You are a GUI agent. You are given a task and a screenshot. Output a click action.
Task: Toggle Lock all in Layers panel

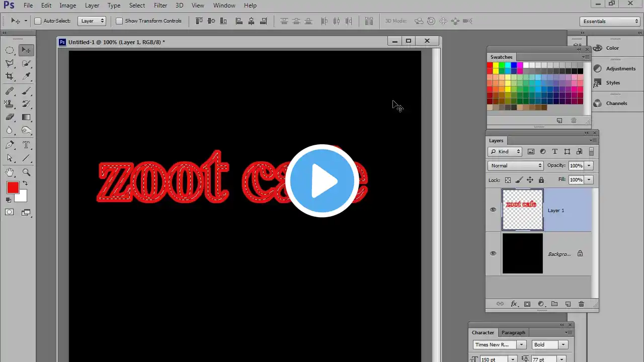click(x=541, y=180)
